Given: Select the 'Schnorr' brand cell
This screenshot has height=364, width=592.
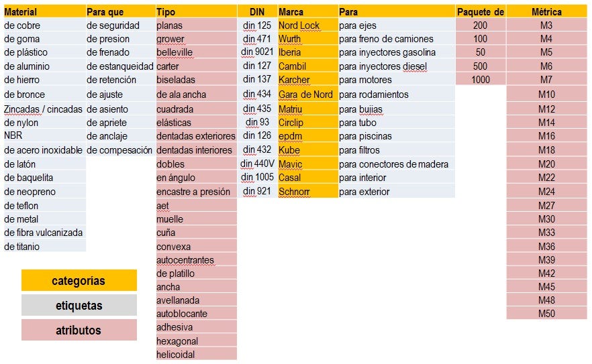Looking at the screenshot, I should pyautogui.click(x=307, y=191).
